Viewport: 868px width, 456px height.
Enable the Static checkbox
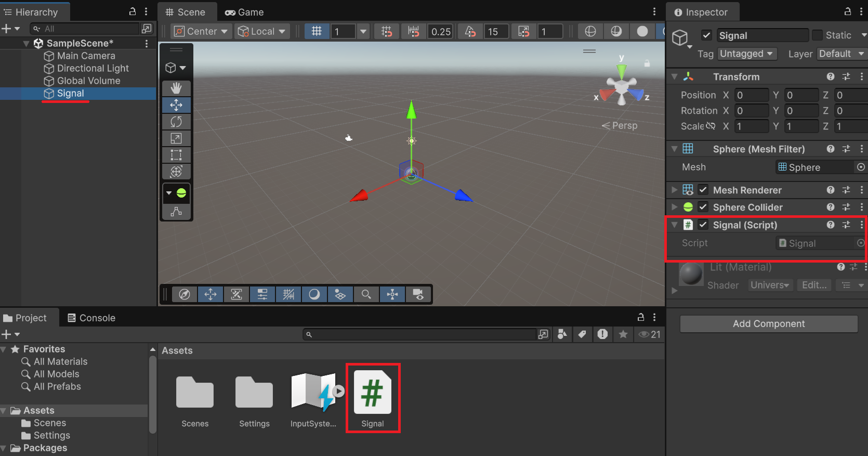pos(818,35)
